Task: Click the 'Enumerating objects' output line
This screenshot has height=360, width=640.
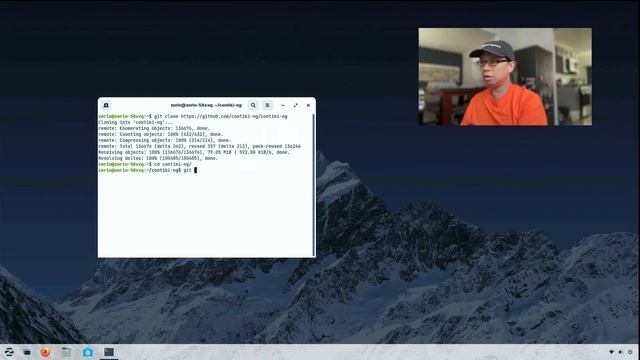Action: (x=154, y=128)
